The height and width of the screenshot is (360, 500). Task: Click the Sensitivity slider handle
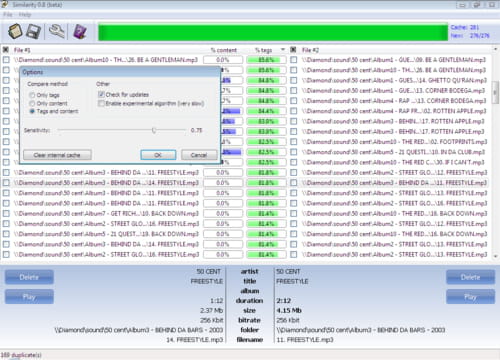coord(154,130)
